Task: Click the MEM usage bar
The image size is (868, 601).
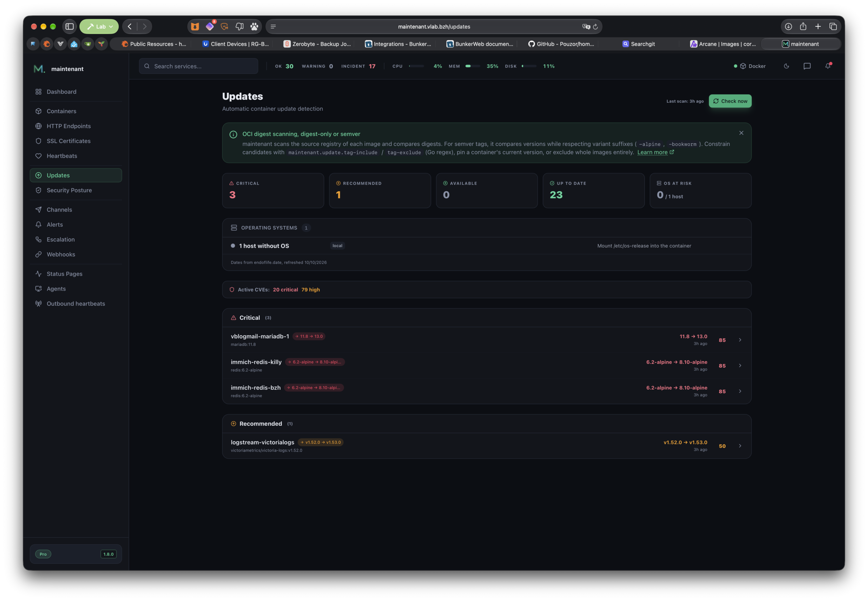Action: [472, 66]
